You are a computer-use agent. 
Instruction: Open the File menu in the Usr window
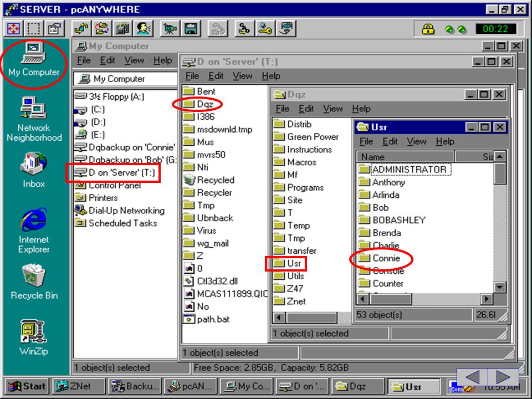click(x=366, y=141)
